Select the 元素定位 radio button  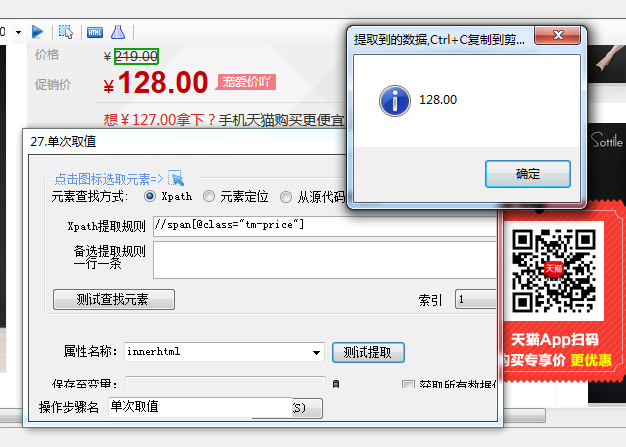[208, 196]
